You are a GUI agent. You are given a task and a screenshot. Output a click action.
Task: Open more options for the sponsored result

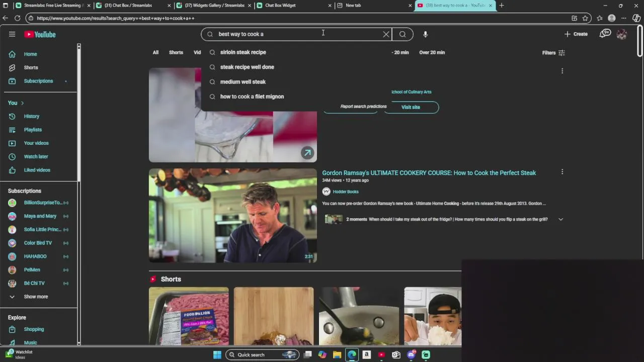click(x=562, y=71)
